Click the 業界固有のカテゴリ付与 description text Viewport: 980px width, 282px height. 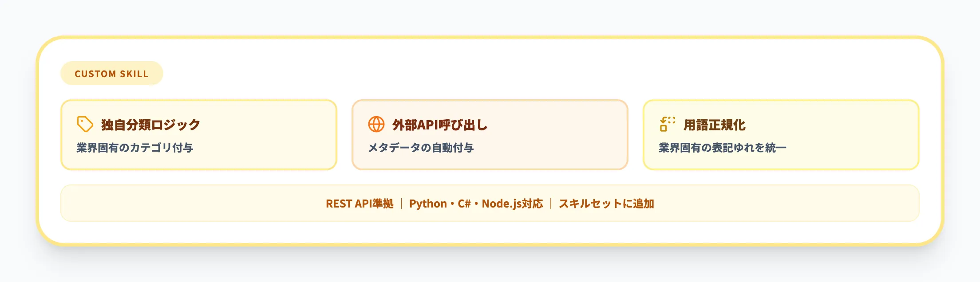(x=134, y=148)
